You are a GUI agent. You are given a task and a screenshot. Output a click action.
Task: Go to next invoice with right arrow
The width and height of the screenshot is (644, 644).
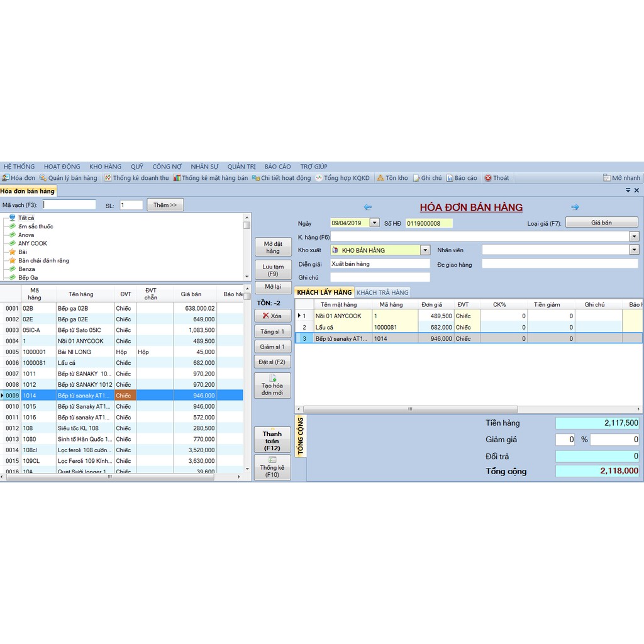[x=575, y=207]
